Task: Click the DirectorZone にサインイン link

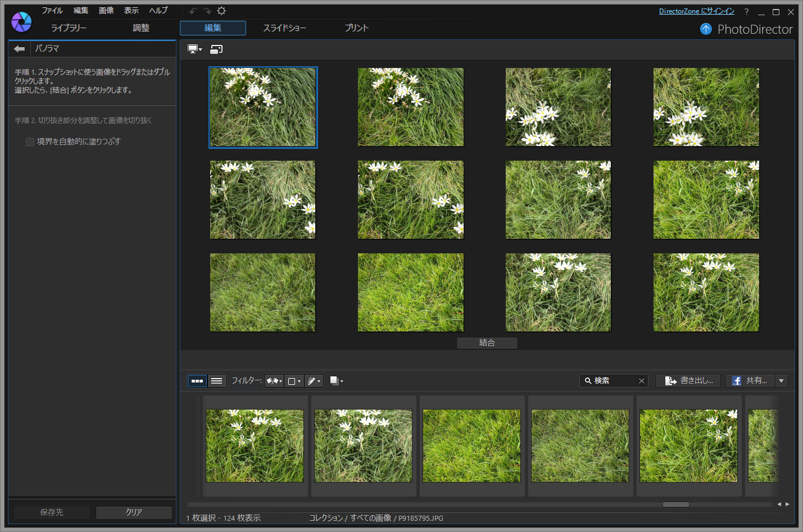Action: click(x=696, y=11)
